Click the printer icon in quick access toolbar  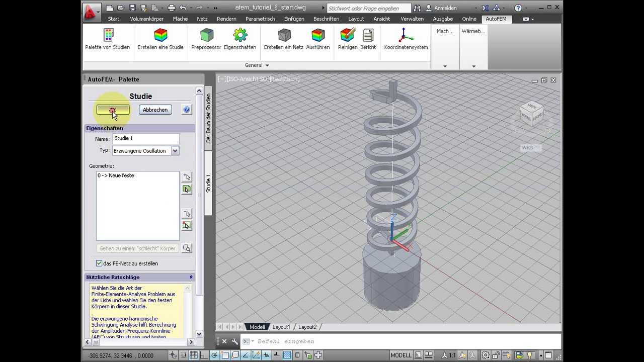click(172, 8)
